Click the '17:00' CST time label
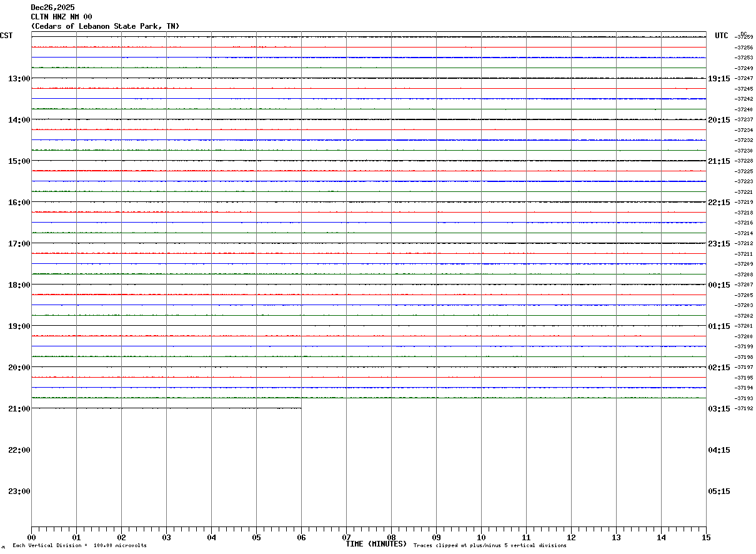Viewport: 756px width, 554px height. (x=19, y=244)
